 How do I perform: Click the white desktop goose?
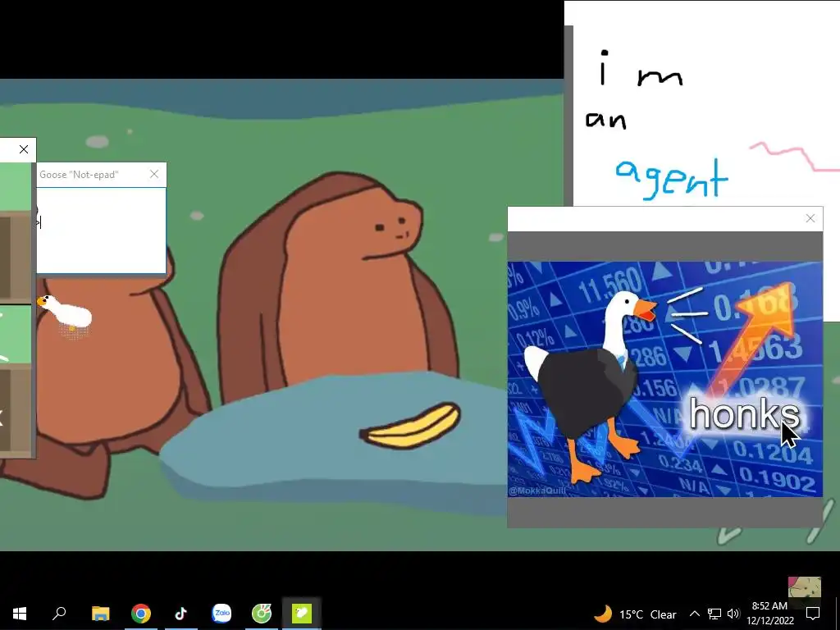(66, 313)
